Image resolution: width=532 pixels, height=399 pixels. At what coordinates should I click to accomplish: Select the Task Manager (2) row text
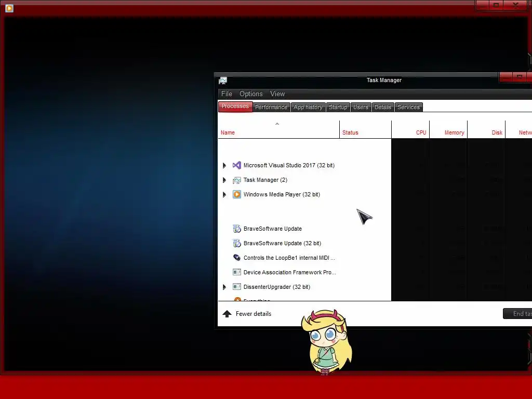tap(265, 180)
